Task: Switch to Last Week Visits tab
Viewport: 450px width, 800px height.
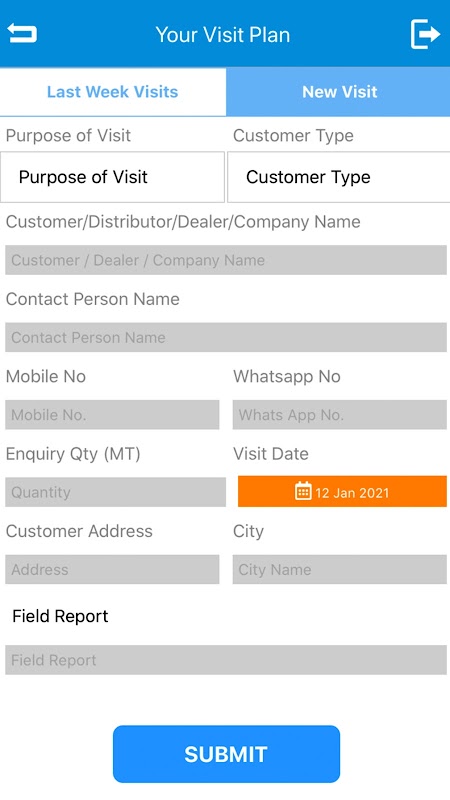Action: pos(113,92)
